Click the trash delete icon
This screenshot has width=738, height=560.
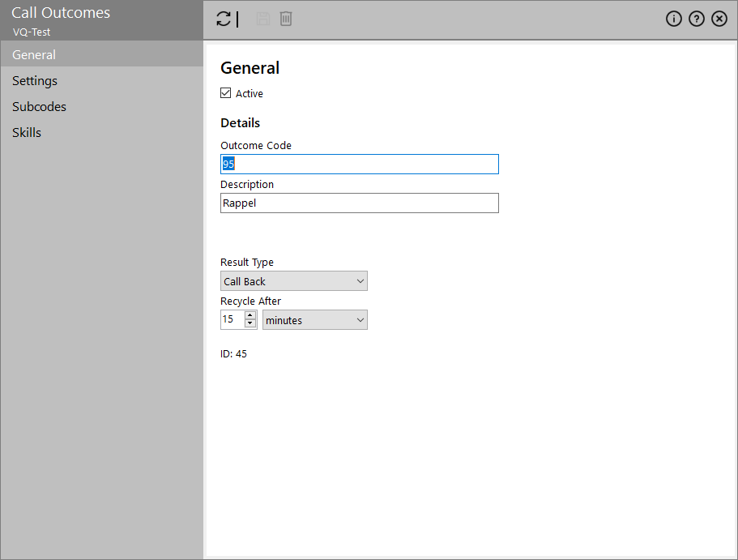coord(286,19)
